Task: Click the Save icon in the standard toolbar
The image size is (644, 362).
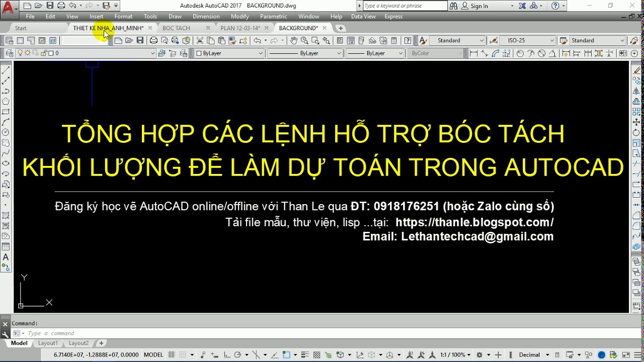Action: pos(140,40)
